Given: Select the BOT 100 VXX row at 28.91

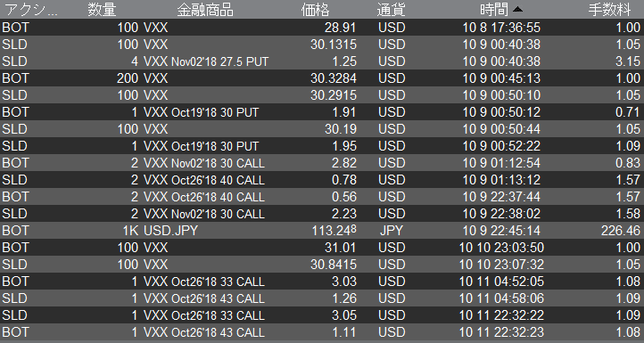Looking at the screenshot, I should (x=322, y=28).
